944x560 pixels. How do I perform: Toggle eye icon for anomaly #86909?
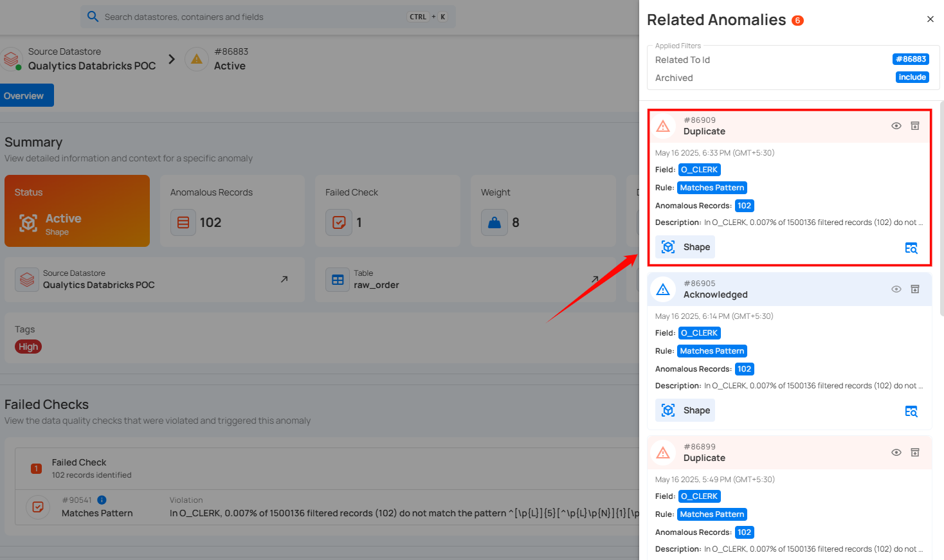(x=896, y=126)
